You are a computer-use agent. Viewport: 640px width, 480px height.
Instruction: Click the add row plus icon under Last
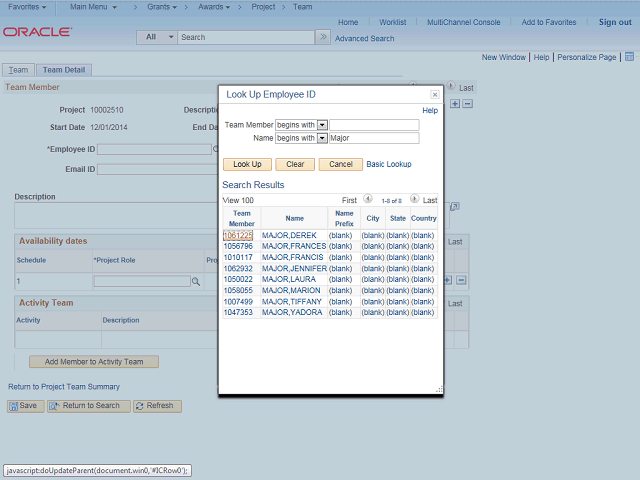455,103
